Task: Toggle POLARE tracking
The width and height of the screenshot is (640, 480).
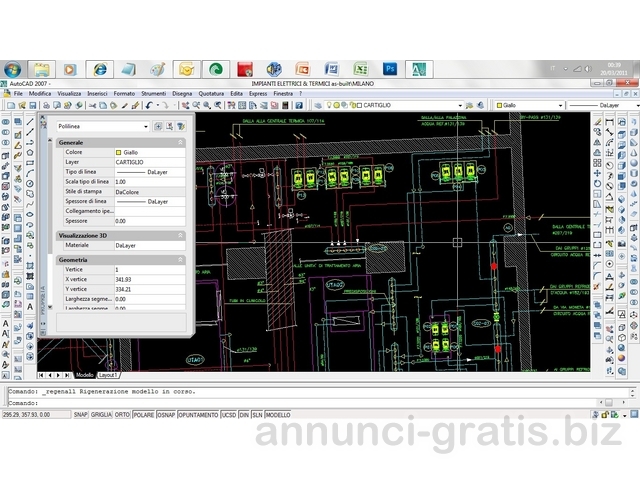Action: [x=144, y=415]
